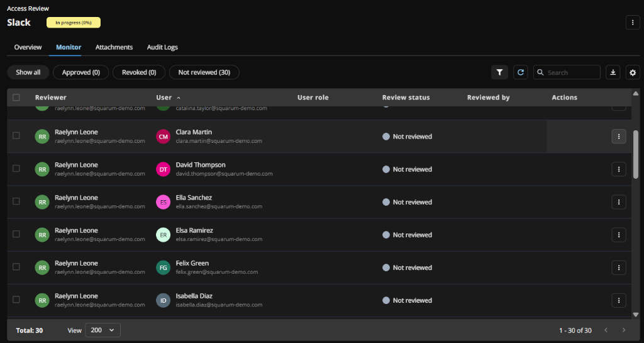Click the User role column header
This screenshot has height=343, width=644.
[x=313, y=98]
